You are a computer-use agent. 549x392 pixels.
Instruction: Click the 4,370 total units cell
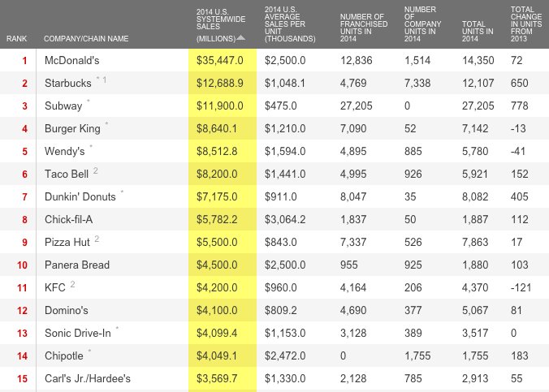pyautogui.click(x=475, y=287)
